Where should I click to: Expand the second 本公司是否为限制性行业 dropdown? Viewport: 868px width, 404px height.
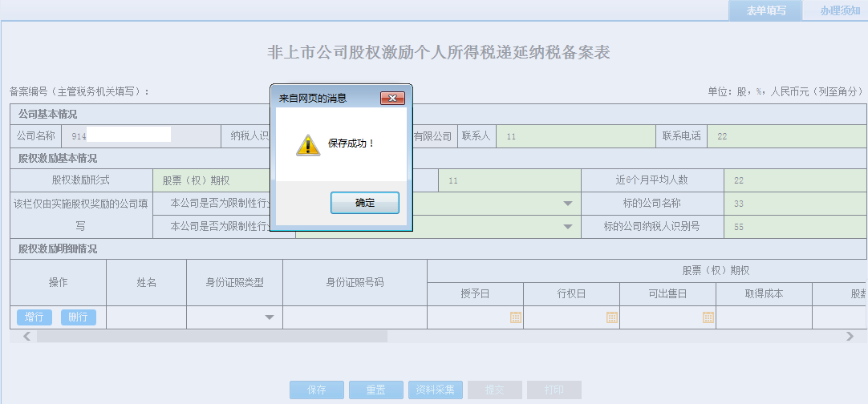568,227
